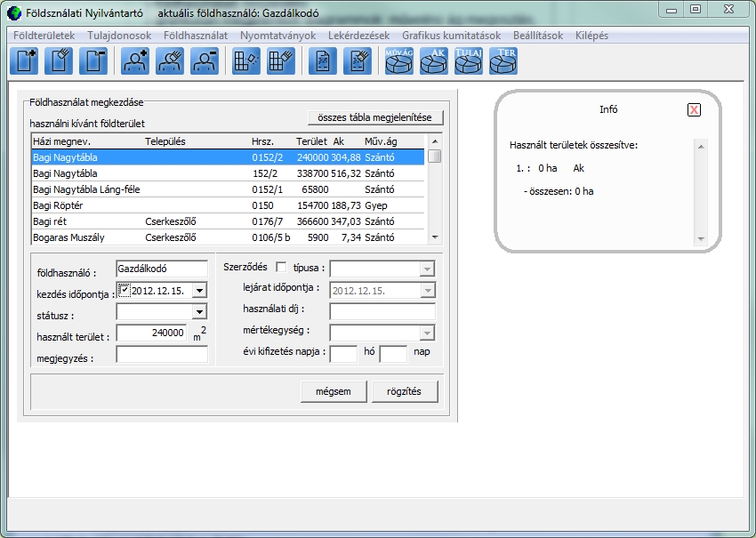Click the land list scrollbar down arrow
Screen dimensions: 756x538
click(x=435, y=237)
